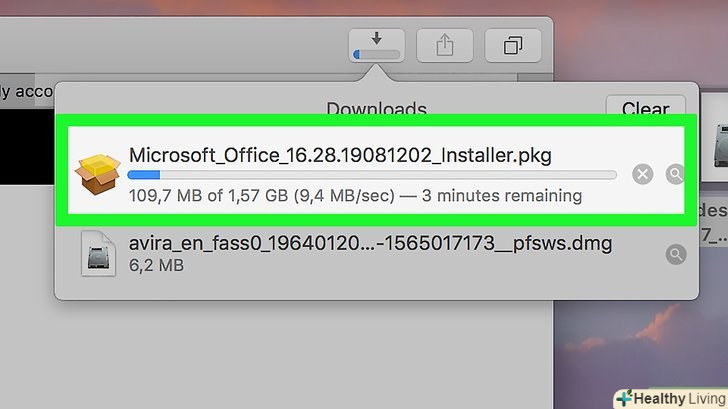
Task: Clear the downloads list
Action: click(x=645, y=110)
